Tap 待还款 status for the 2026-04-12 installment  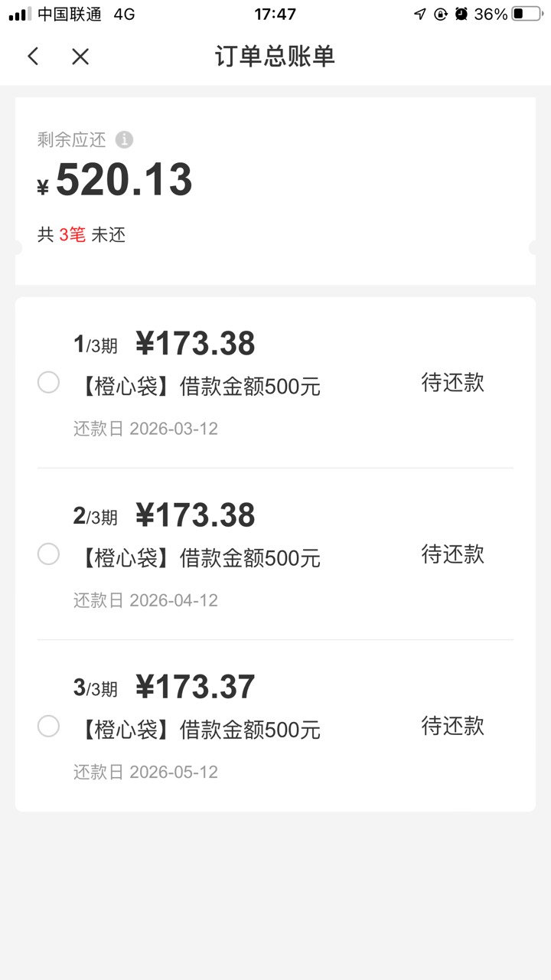(453, 554)
